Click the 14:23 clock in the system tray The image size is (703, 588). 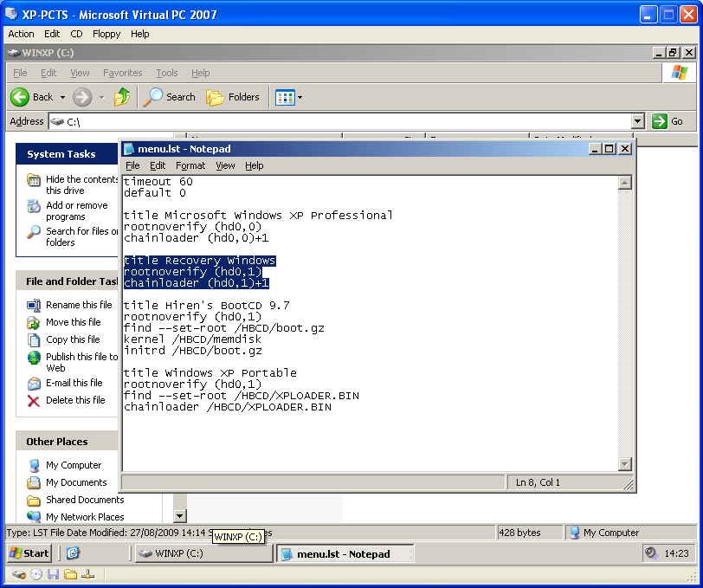click(x=676, y=553)
